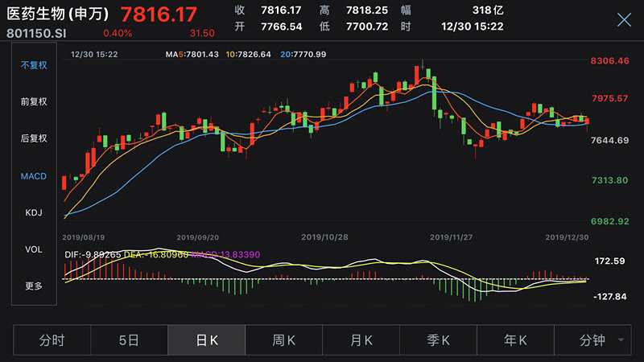This screenshot has height=362, width=644.
Task: Switch the indicator to VOL
Action: tap(34, 249)
